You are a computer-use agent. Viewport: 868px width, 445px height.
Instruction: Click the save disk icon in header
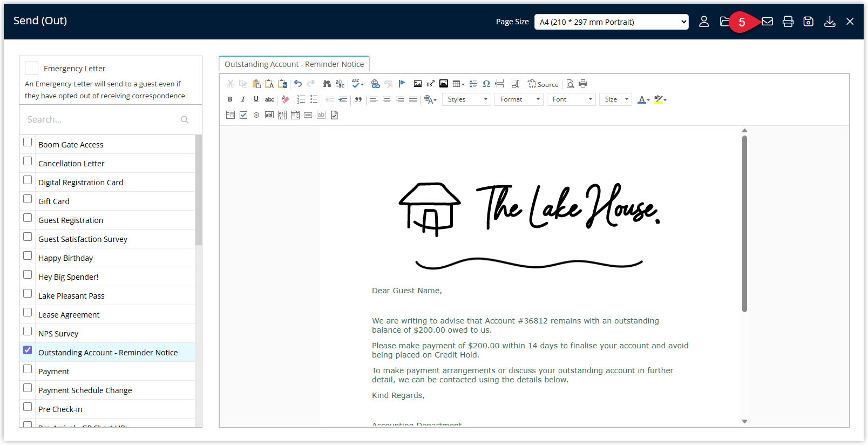point(809,22)
